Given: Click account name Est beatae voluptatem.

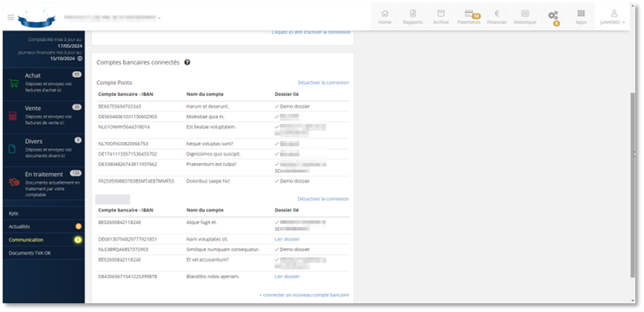Looking at the screenshot, I should [x=211, y=127].
